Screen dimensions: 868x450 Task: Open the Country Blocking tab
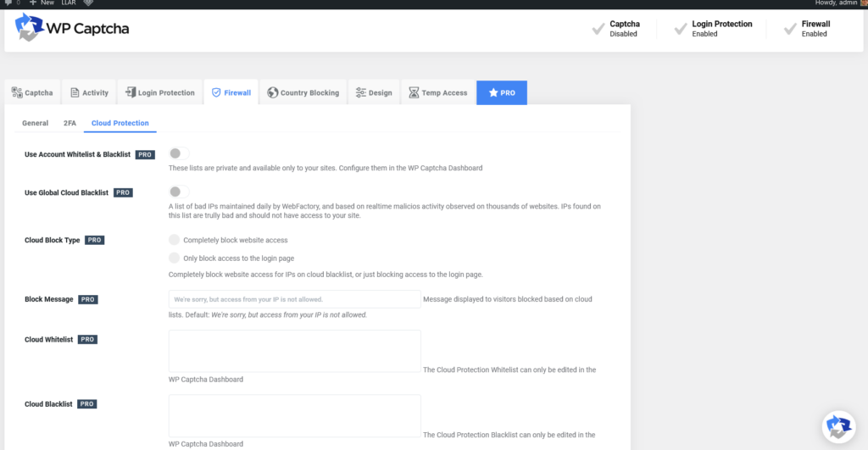(x=303, y=92)
